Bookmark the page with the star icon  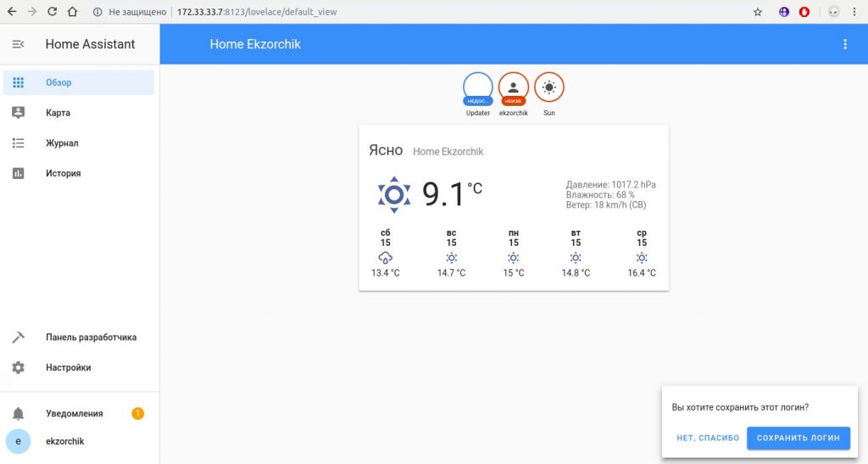(x=758, y=12)
